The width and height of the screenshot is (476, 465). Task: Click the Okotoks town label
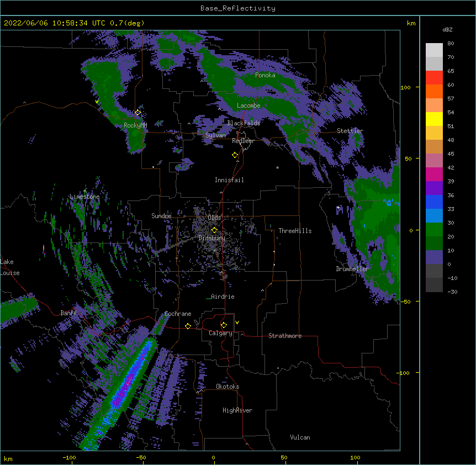click(228, 387)
